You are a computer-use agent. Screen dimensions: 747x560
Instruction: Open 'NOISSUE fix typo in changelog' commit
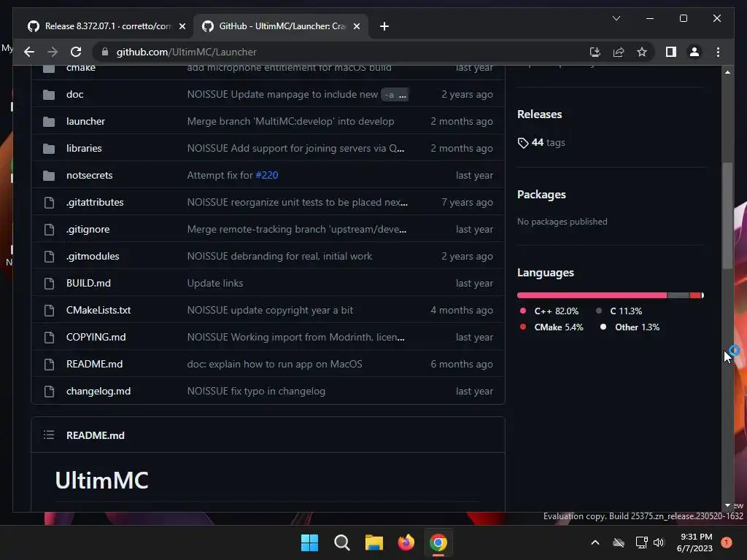click(x=256, y=392)
